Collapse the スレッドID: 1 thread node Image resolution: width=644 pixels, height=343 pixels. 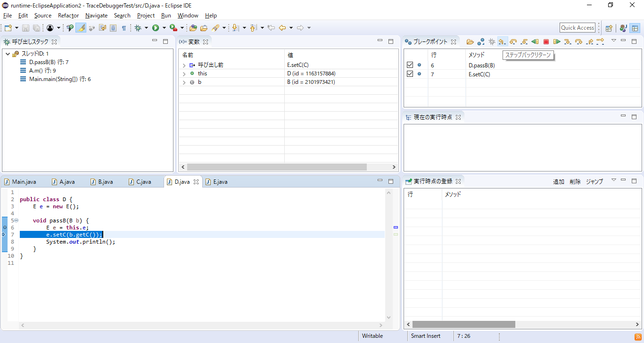point(8,54)
